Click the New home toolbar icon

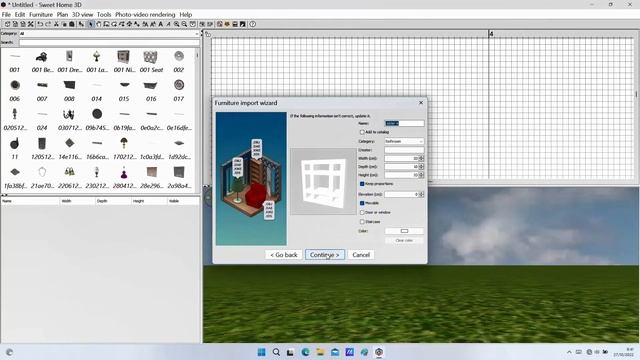(7, 24)
